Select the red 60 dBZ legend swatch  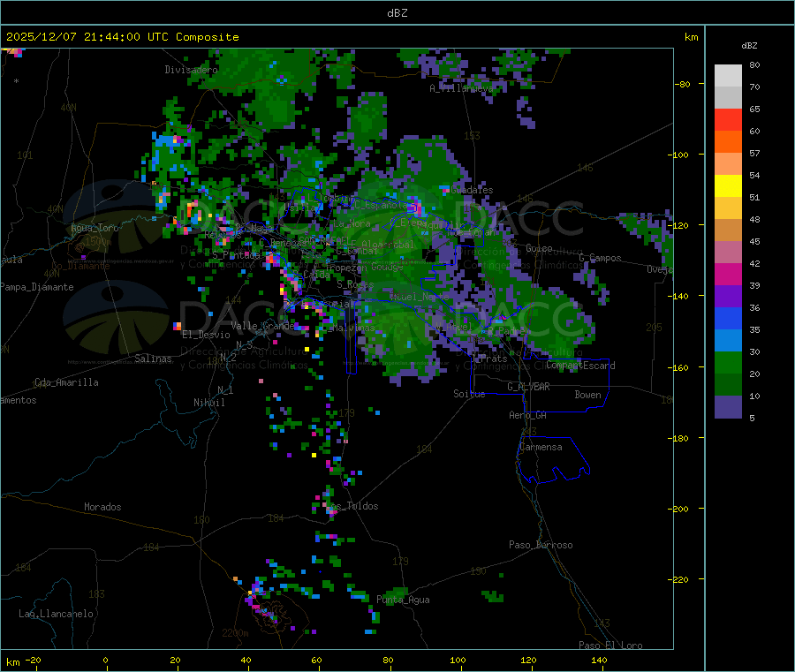[728, 119]
